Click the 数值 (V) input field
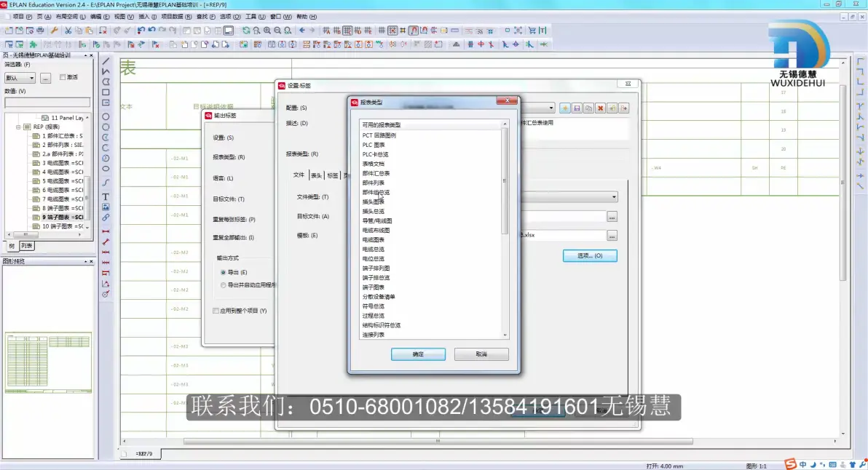Image resolution: width=868 pixels, height=470 pixels. click(47, 103)
